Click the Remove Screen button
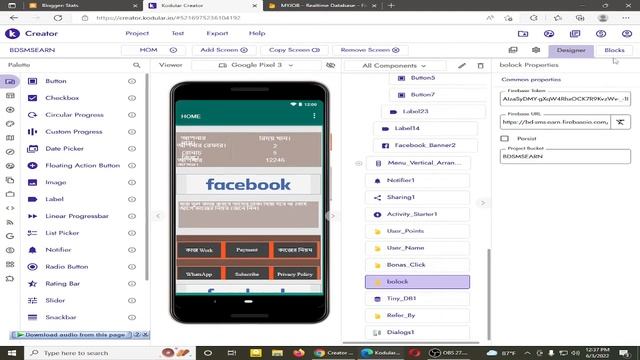Viewport: 640px width, 360px height. pos(370,50)
